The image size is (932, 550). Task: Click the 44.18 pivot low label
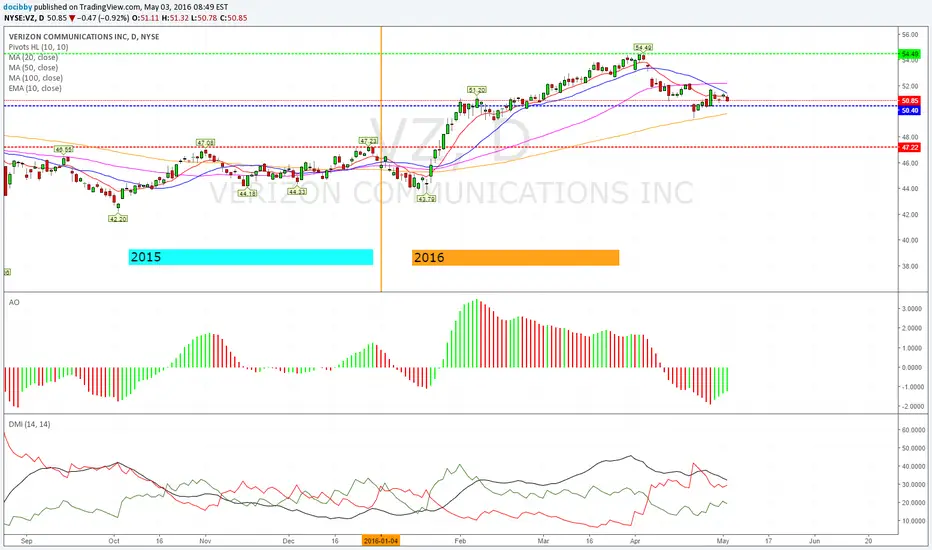247,193
